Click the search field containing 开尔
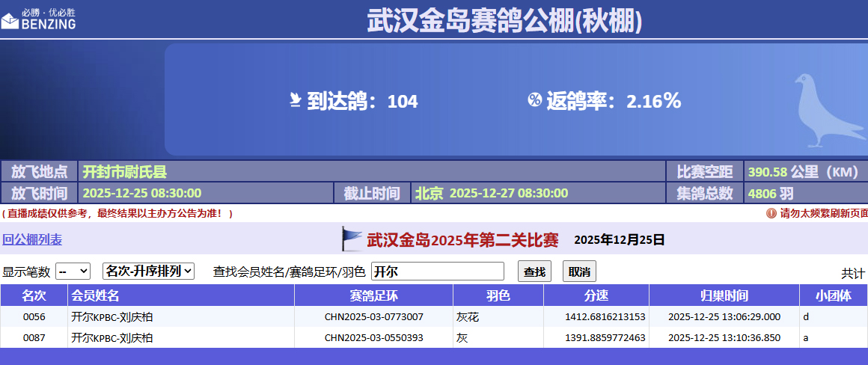868x365 pixels. (x=438, y=272)
